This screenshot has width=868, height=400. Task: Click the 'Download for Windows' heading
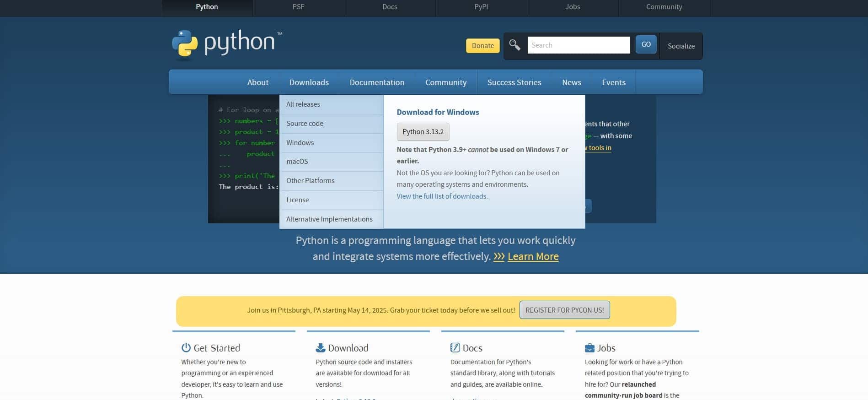pyautogui.click(x=438, y=112)
